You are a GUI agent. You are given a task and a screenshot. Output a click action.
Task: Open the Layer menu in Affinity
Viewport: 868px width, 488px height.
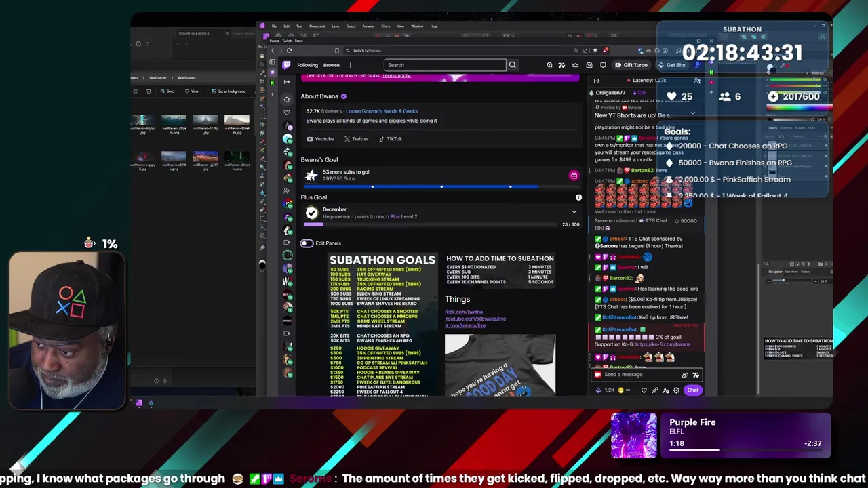point(335,26)
